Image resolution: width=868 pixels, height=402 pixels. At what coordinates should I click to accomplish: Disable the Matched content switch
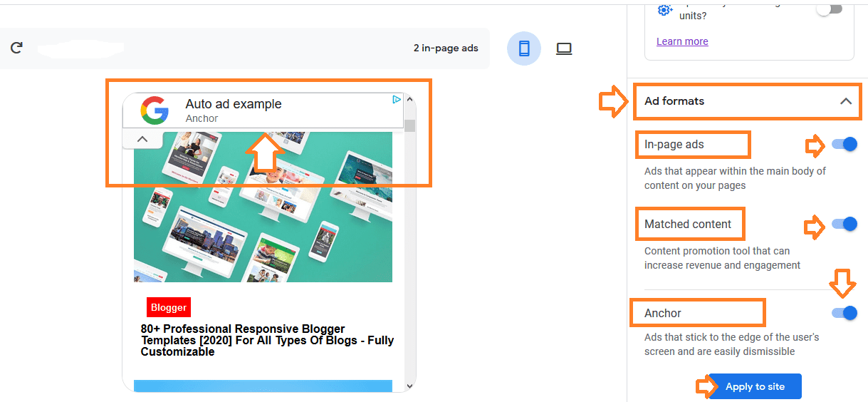point(845,224)
